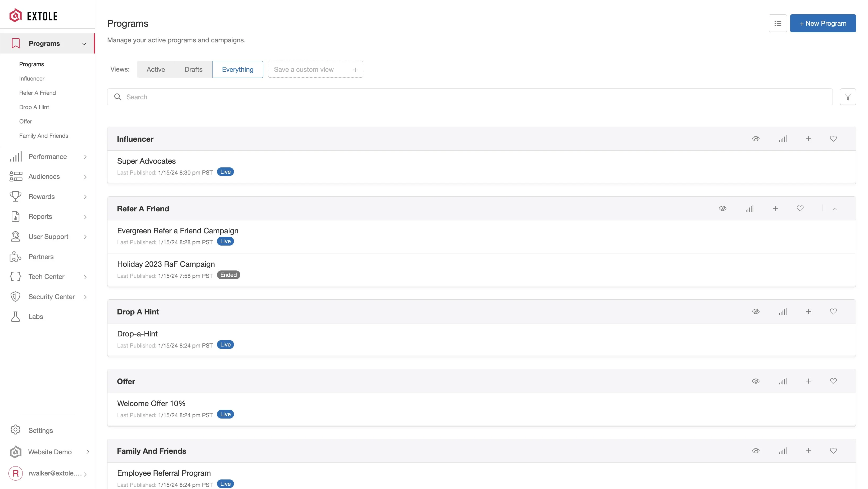
Task: Open Offer performance chart icon
Action: (783, 381)
